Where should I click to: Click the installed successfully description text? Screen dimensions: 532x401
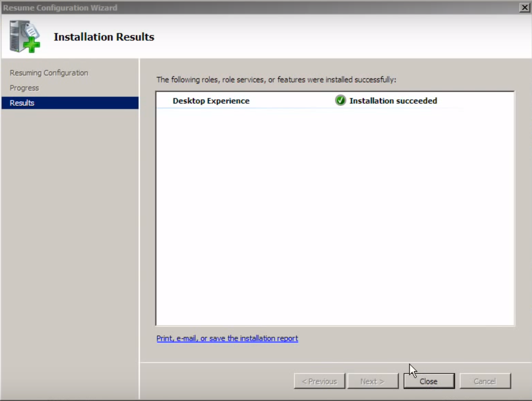276,80
